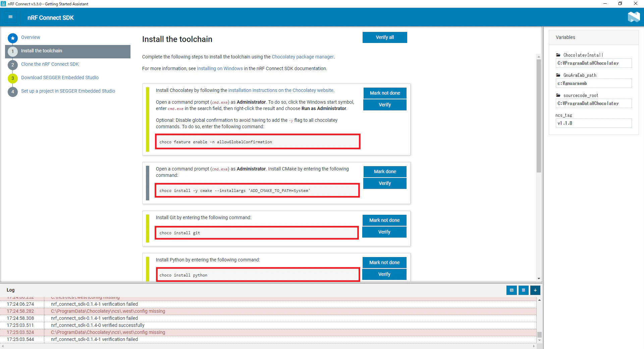Click the content scrollbar down arrow
Viewport: 644px width, 349px height.
539,279
